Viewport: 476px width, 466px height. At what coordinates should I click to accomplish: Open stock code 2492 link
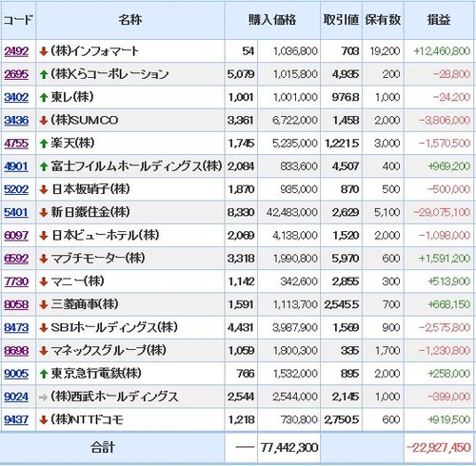click(16, 51)
